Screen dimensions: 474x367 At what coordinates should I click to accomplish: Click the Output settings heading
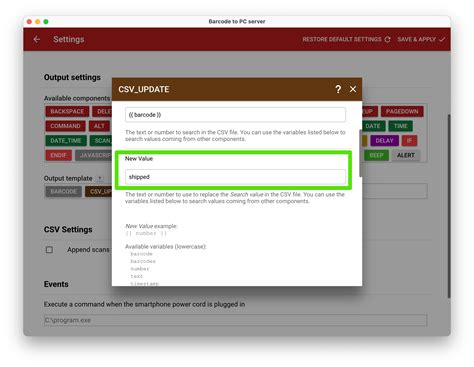click(x=72, y=77)
